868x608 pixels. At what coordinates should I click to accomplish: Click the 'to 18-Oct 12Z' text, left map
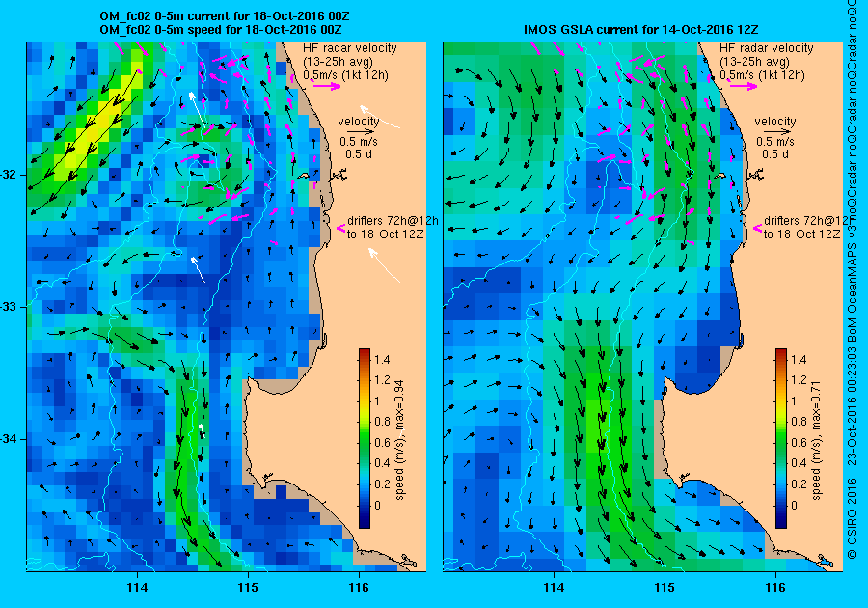coord(385,235)
